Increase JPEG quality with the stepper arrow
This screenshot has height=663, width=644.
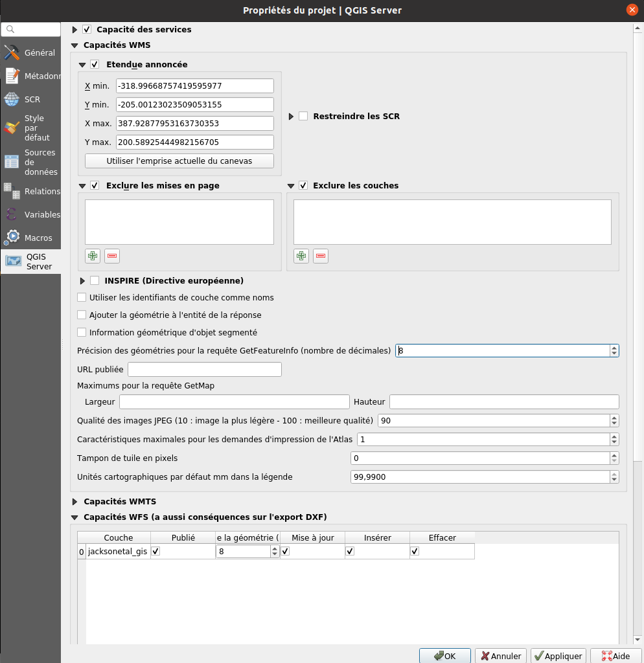(614, 417)
